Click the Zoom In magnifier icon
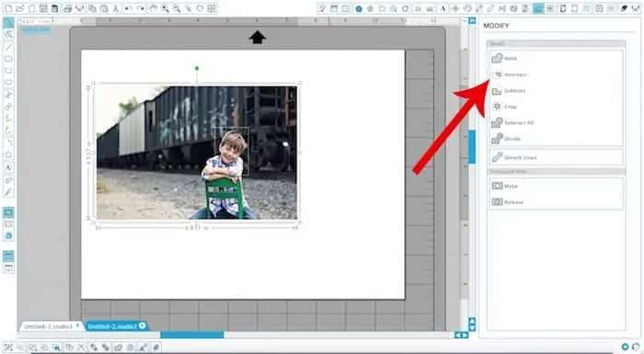644x354 pixels. pyautogui.click(x=165, y=8)
